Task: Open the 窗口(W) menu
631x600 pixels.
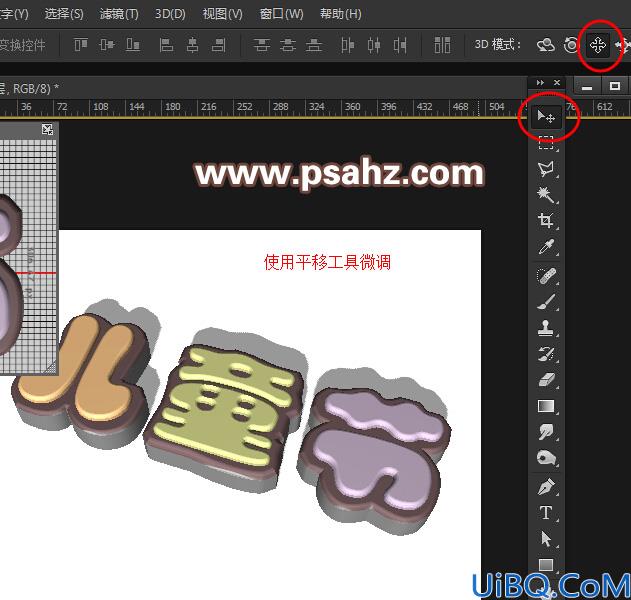Action: [x=281, y=14]
